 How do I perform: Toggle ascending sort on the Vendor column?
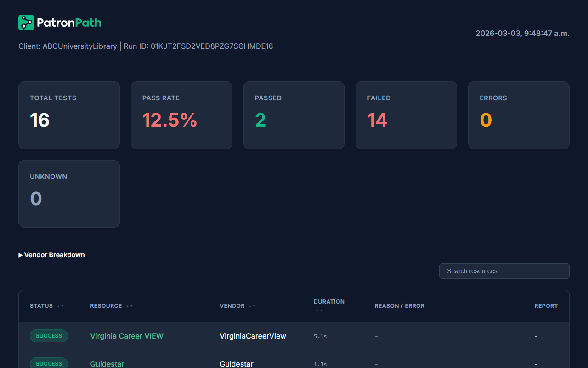tap(250, 306)
